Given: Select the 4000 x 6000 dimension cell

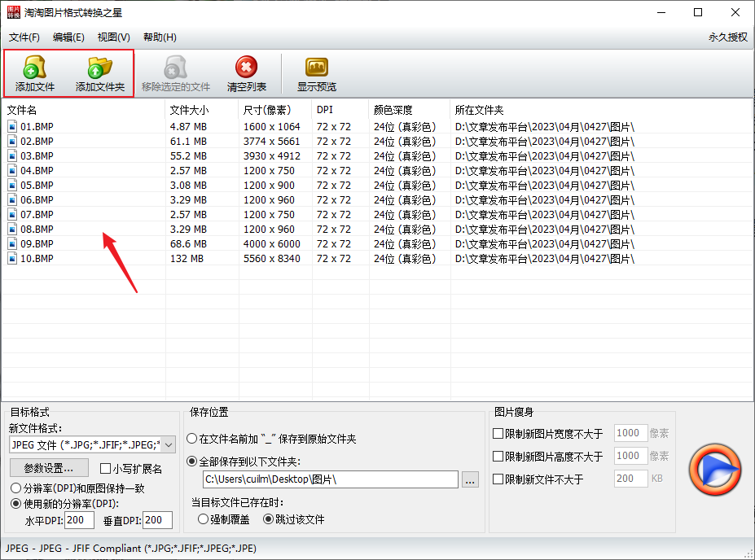Looking at the screenshot, I should 271,244.
